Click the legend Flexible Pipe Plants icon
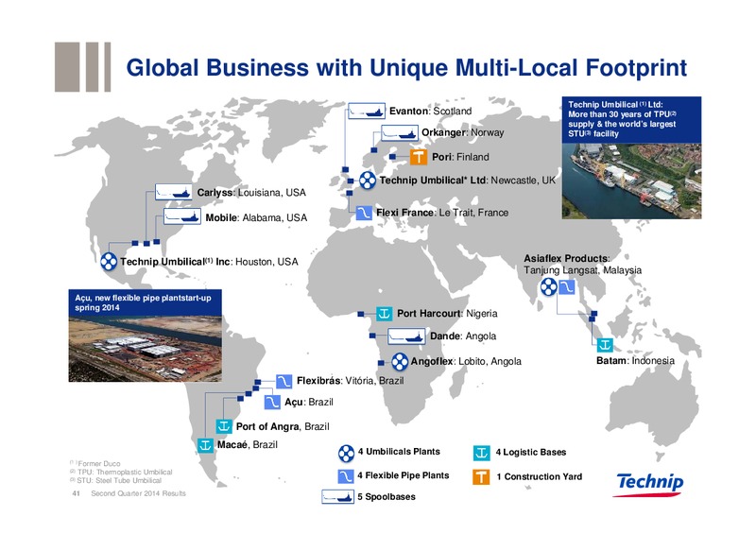The image size is (756, 534). 346,476
